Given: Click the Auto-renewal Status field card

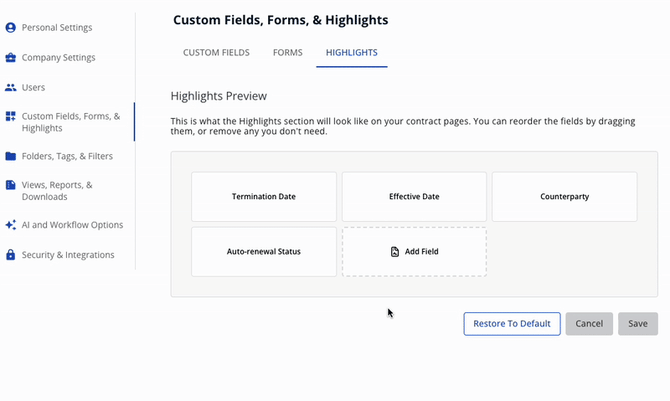Looking at the screenshot, I should tap(264, 252).
